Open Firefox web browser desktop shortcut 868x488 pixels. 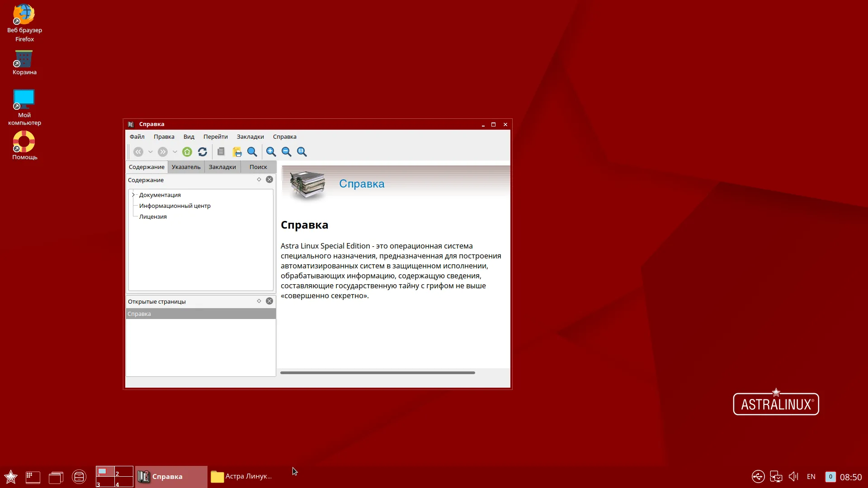(x=24, y=23)
